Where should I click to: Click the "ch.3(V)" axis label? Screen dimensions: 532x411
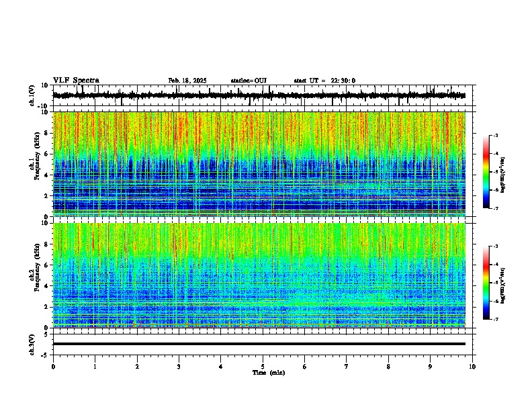pyautogui.click(x=32, y=345)
